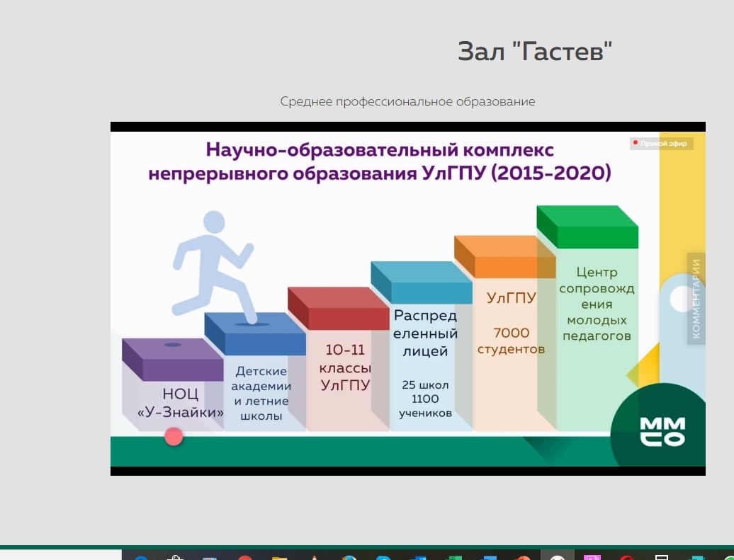Click the 10-11 классы УлГПУ label

[x=345, y=367]
